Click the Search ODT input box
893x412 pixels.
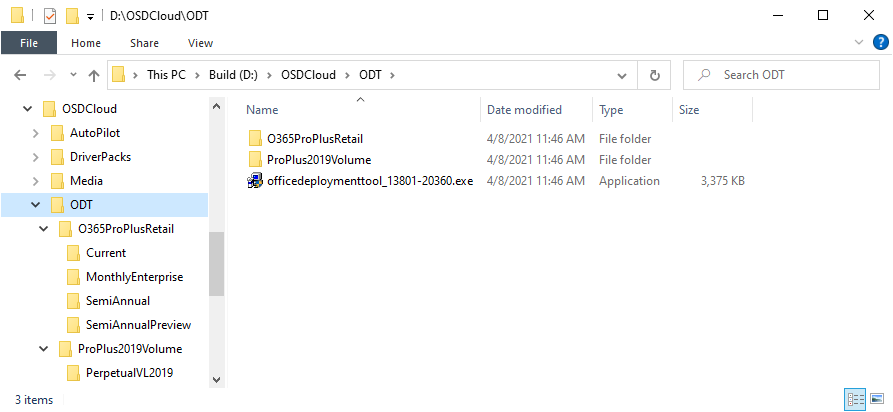tap(781, 75)
